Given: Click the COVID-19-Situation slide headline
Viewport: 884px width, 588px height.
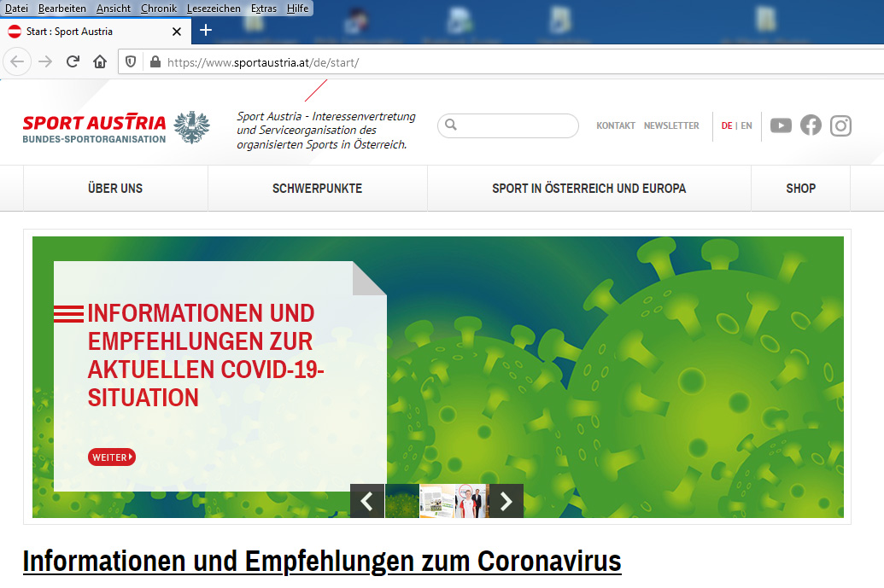Looking at the screenshot, I should click(206, 355).
